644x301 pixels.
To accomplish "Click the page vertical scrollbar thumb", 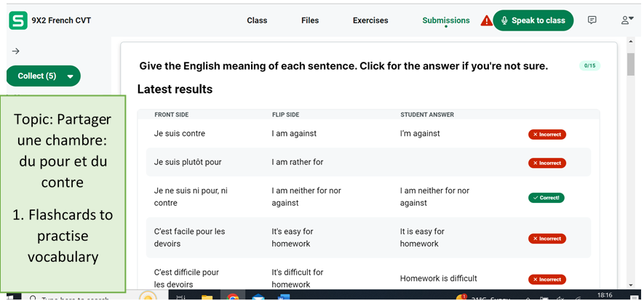I will [x=630, y=64].
